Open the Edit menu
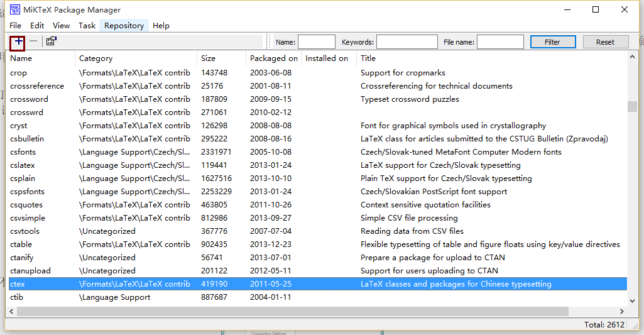 37,26
